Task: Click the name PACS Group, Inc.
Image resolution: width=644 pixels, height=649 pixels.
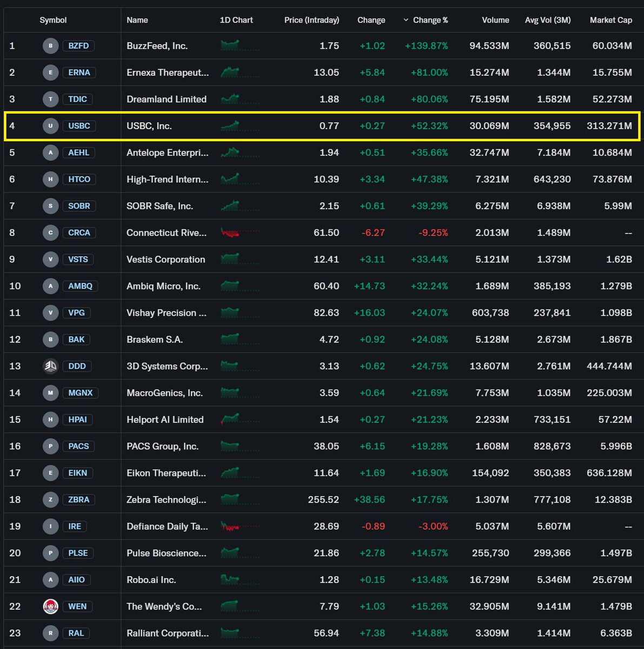Action: (163, 447)
